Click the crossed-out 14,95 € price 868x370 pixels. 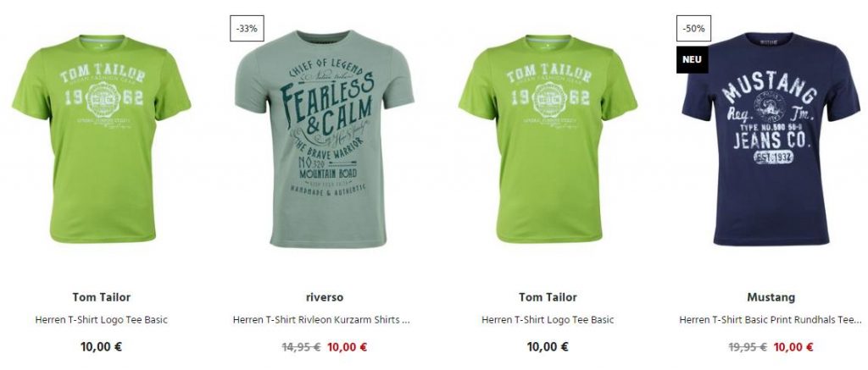tap(301, 347)
